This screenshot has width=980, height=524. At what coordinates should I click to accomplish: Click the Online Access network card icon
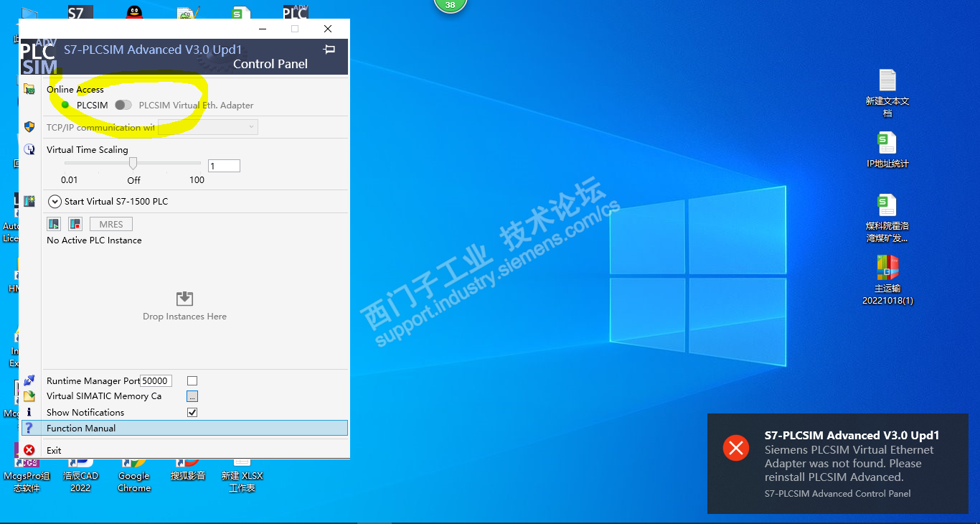click(29, 89)
